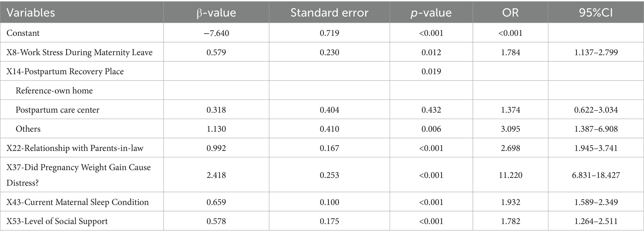Click the X43-Current Maternal Sleep Condition label
The image size is (644, 236).
tap(78, 202)
